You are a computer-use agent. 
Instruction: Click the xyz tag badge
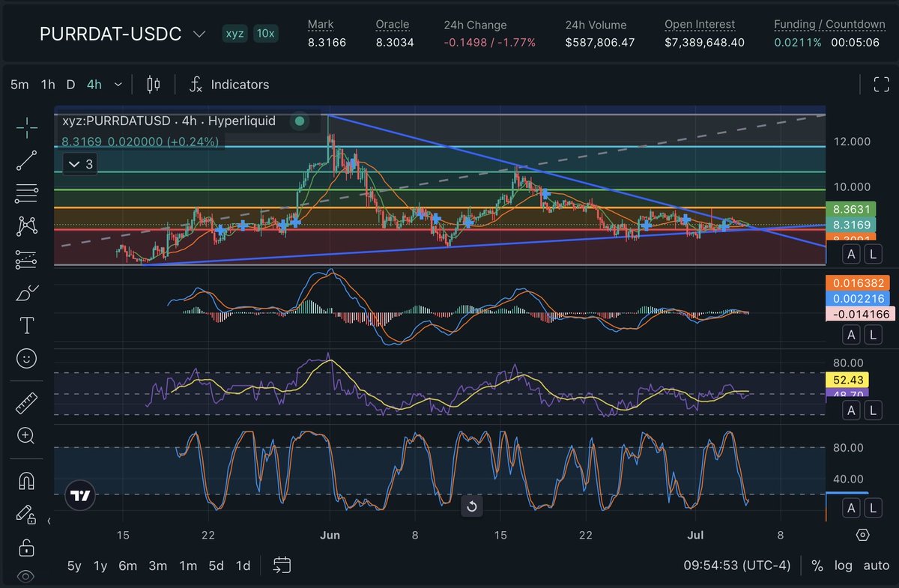click(235, 34)
